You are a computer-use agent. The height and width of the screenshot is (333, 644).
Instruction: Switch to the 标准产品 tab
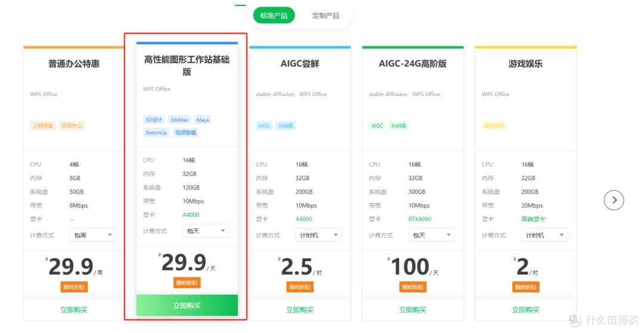click(x=274, y=16)
